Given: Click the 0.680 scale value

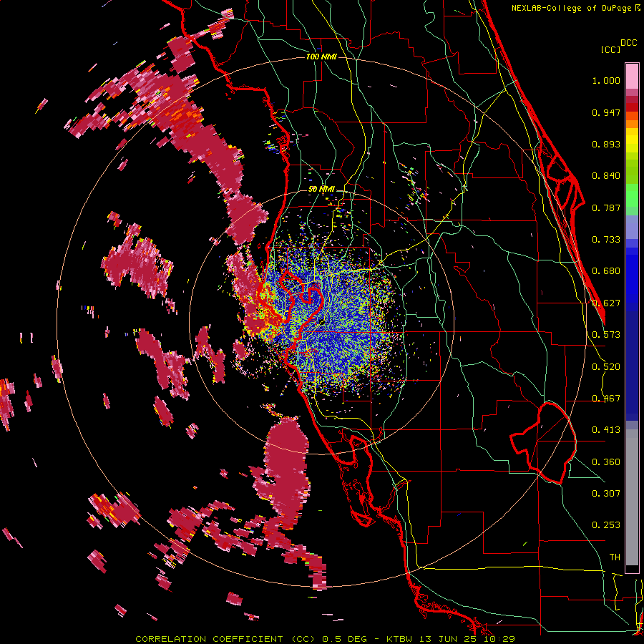Looking at the screenshot, I should [x=606, y=271].
